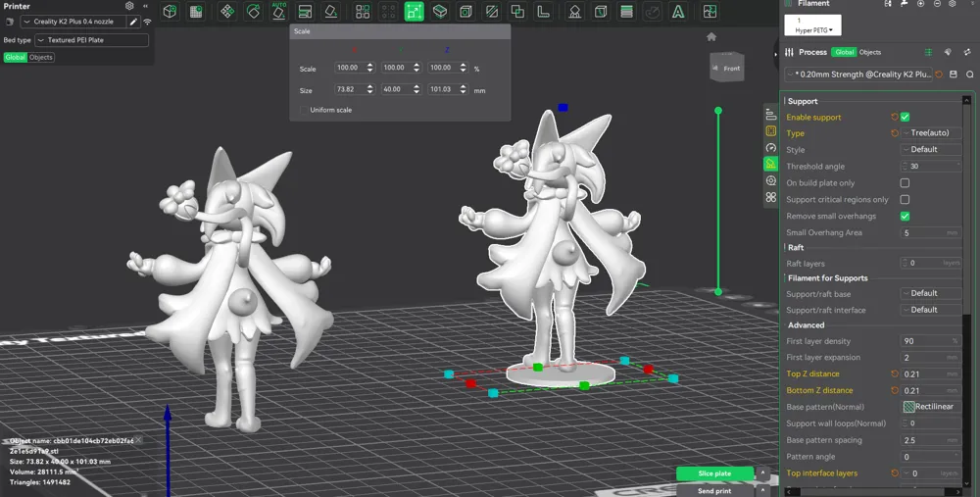Click the green layer height slider top handle
The image size is (980, 497).
click(x=718, y=111)
